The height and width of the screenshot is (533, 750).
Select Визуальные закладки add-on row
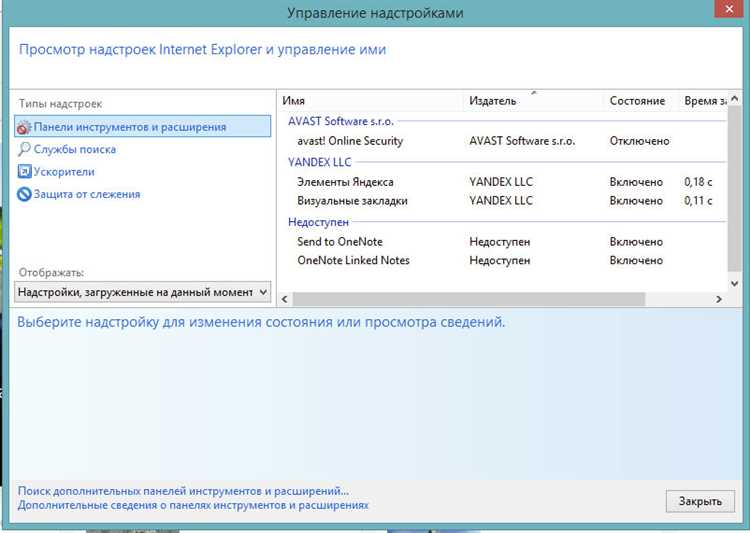tap(352, 200)
